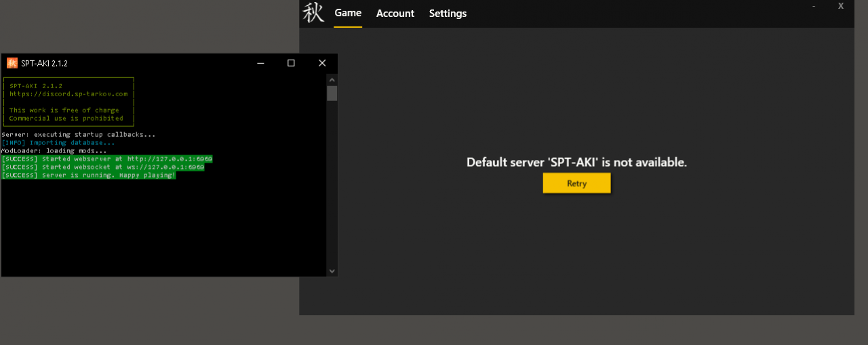Click the console scrollbar up arrow
868x345 pixels.
pos(332,79)
